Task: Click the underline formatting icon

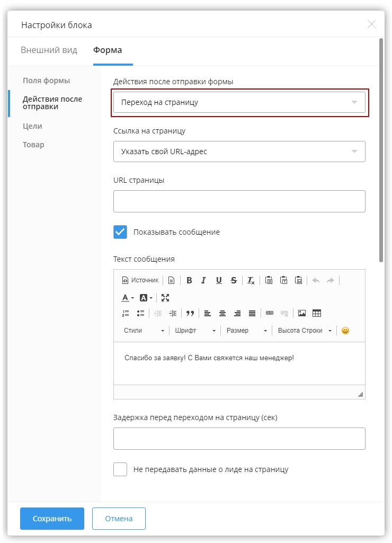Action: coord(219,281)
